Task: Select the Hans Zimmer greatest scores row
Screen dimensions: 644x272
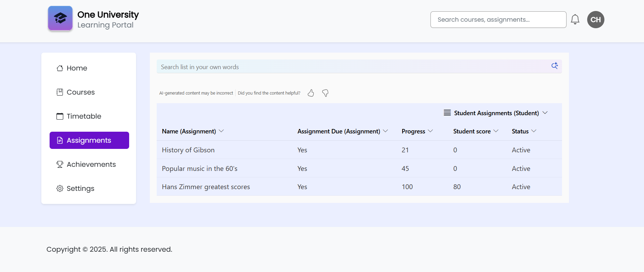Action: 206,187
